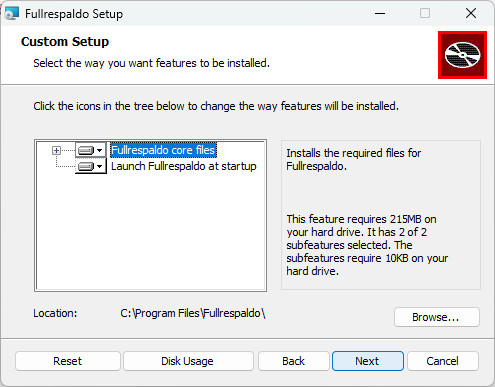The image size is (495, 387).
Task: Cancel the Fullrespaldo setup
Action: 443,361
